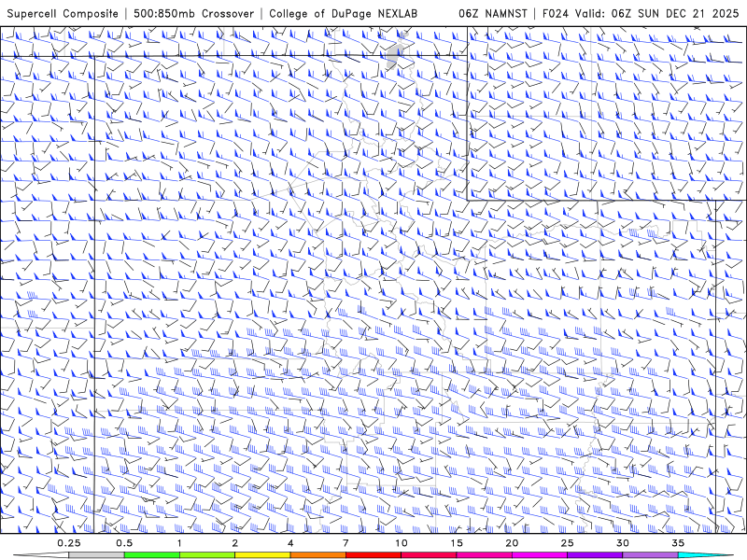
Task: Click the legend value label '15'
Action: pyautogui.click(x=457, y=543)
